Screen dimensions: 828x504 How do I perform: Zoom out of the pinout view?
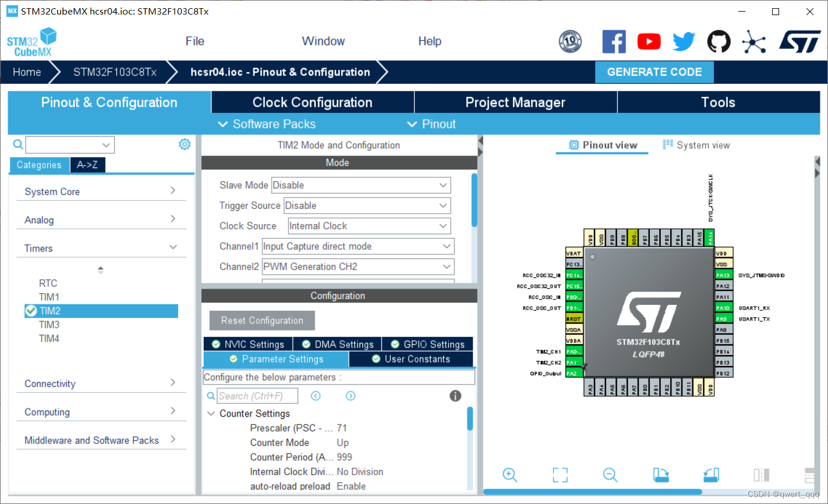pos(610,475)
